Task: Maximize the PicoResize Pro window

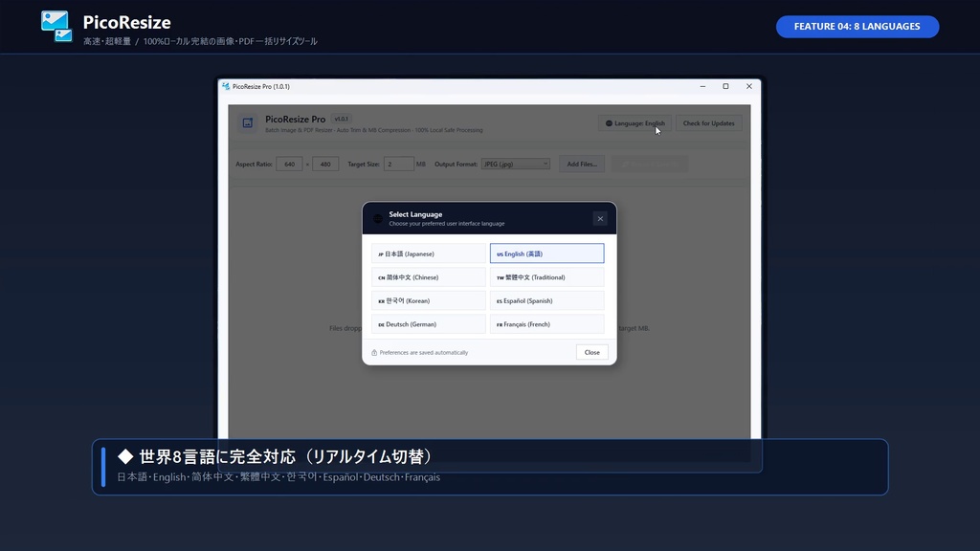Action: click(x=725, y=86)
